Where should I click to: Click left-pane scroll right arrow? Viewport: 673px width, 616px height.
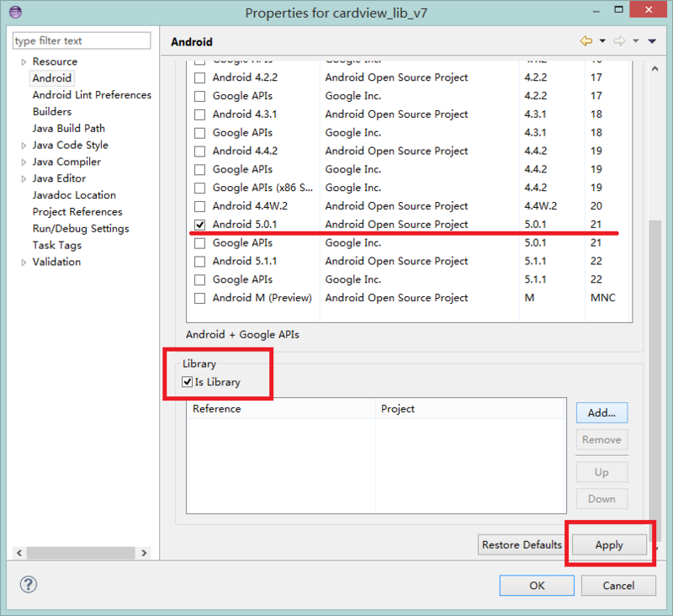point(144,553)
